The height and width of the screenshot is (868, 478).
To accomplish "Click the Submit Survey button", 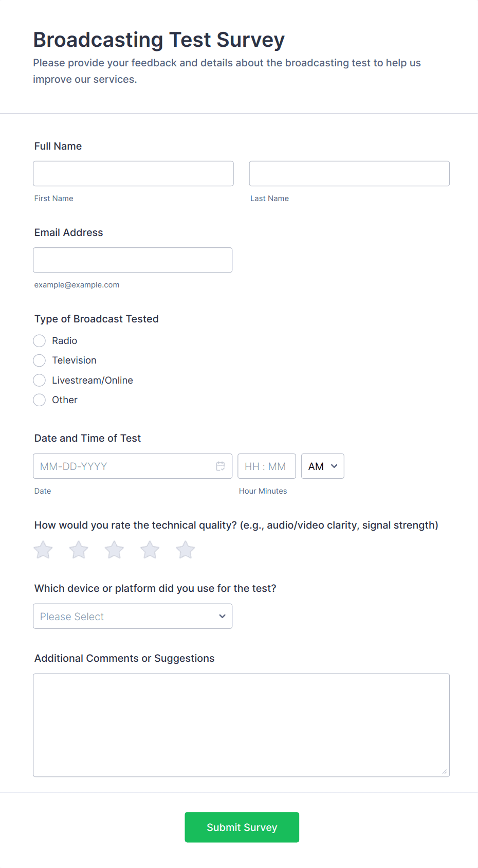I will point(242,827).
